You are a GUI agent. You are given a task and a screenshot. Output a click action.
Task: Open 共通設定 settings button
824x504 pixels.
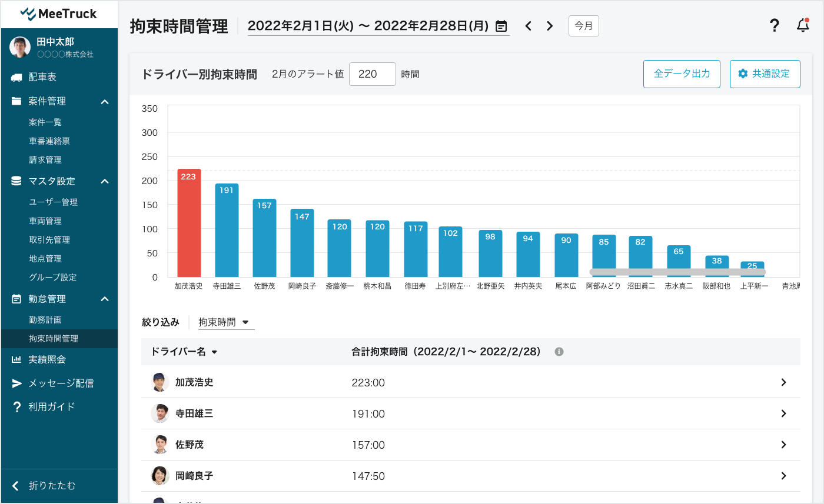click(x=765, y=74)
